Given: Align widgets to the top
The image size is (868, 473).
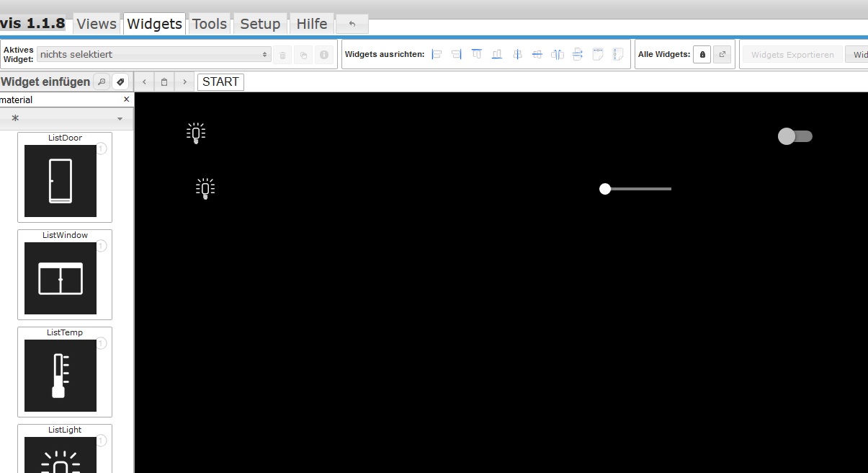Looking at the screenshot, I should click(477, 54).
